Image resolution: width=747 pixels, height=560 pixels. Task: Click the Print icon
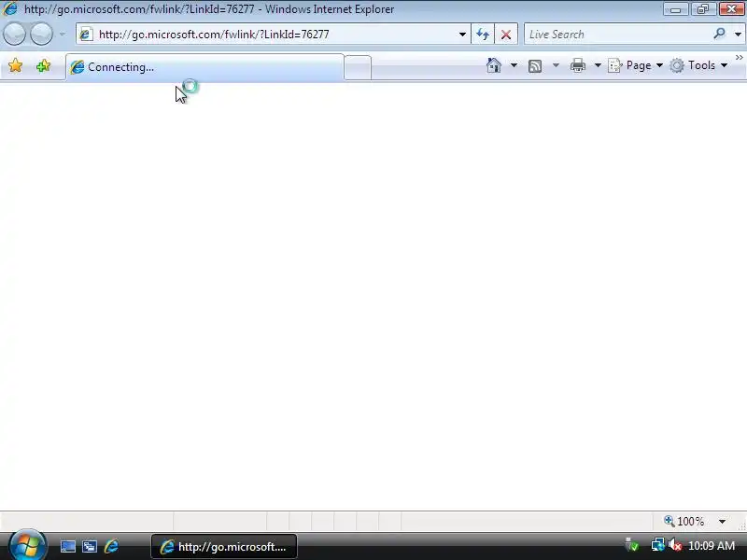pyautogui.click(x=577, y=65)
